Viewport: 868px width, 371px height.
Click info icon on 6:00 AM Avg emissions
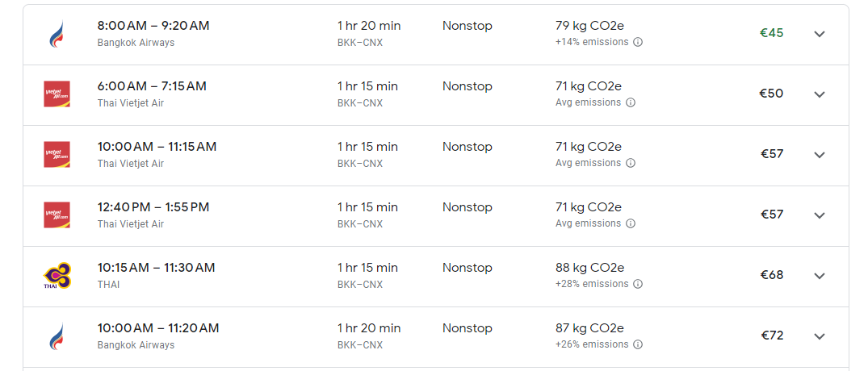[631, 103]
